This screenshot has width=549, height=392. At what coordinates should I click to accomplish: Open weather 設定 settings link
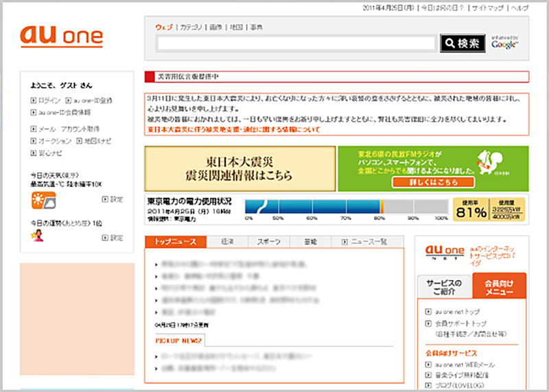pos(113,200)
